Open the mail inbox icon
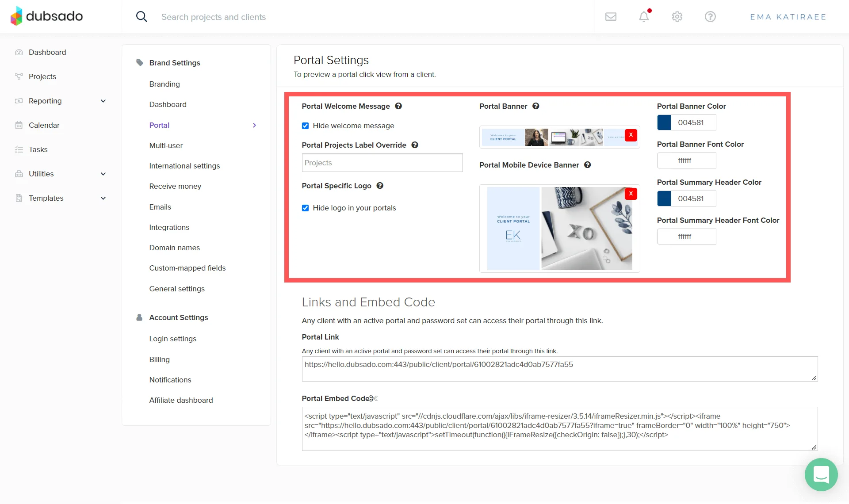849x504 pixels. click(611, 17)
